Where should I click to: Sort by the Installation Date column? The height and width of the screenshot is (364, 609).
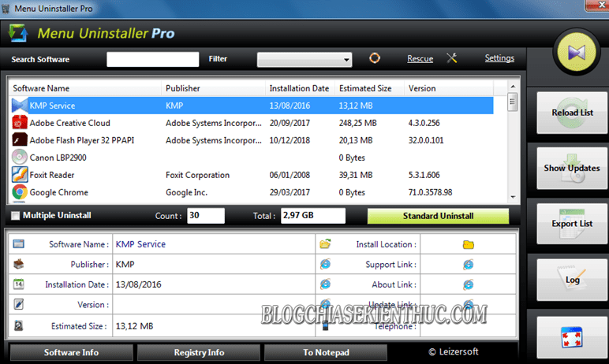(301, 88)
